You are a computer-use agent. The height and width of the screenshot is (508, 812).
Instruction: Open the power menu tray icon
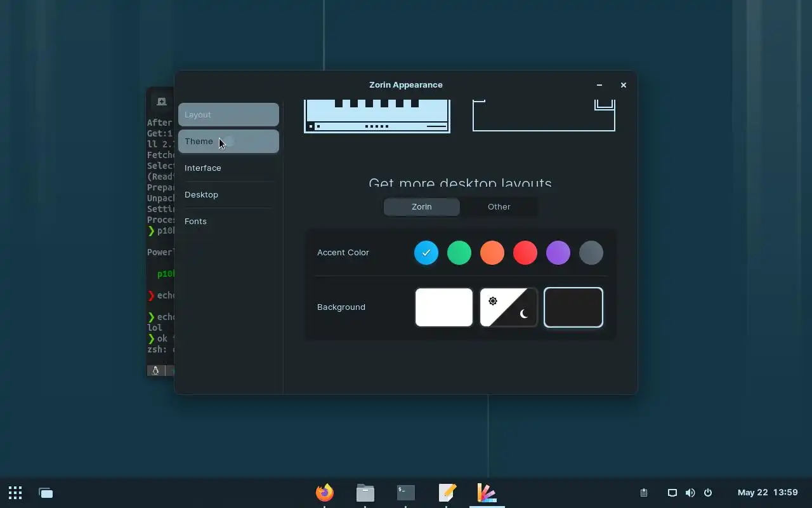[708, 493]
